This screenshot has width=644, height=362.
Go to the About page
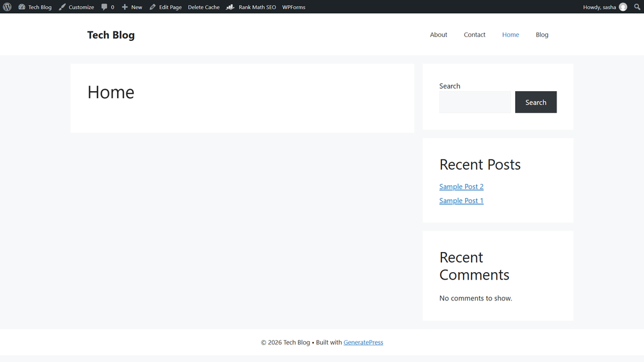coord(438,35)
